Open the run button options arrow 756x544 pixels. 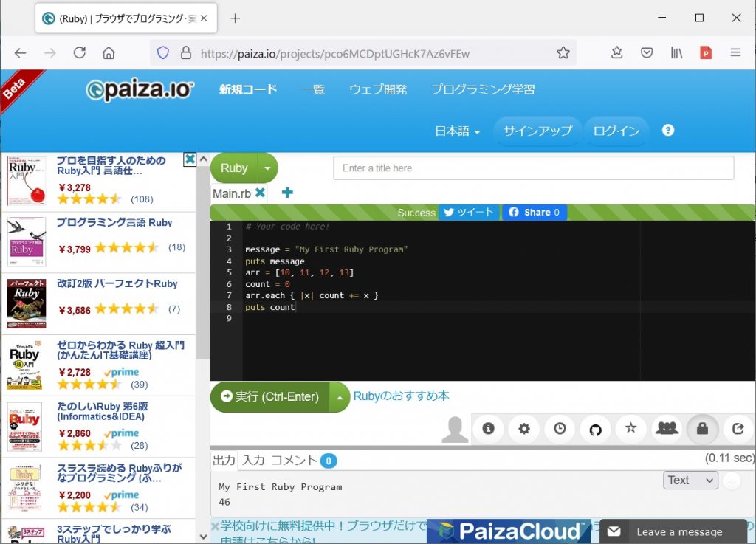[x=340, y=396]
